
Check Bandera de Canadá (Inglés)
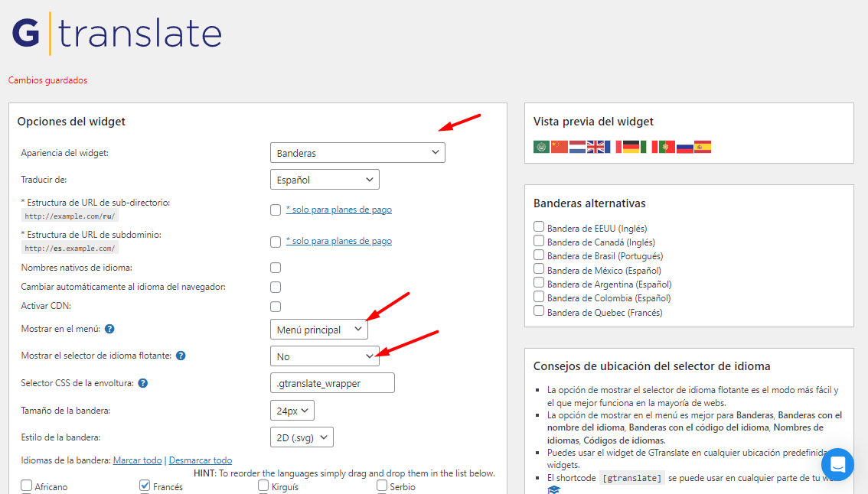tap(539, 241)
